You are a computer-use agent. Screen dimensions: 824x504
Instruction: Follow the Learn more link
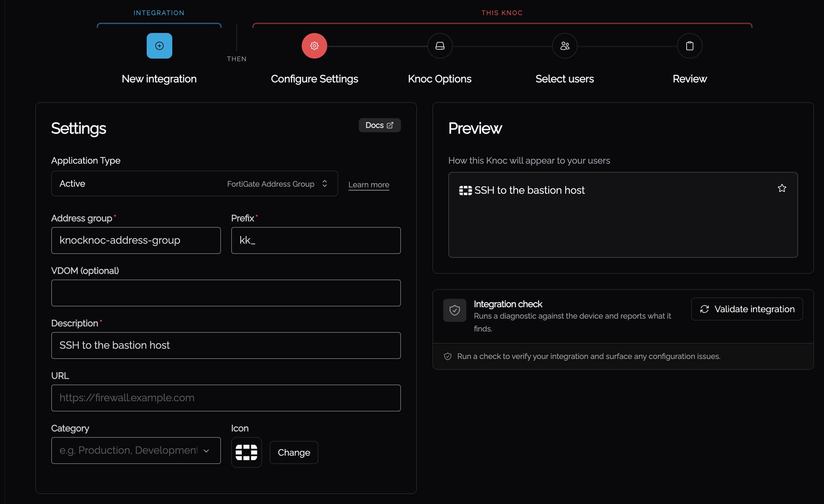coord(369,185)
